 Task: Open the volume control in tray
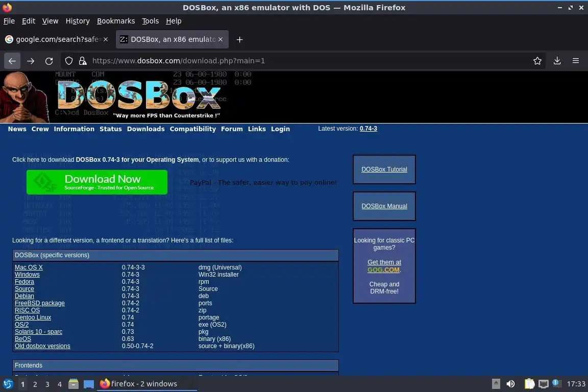510,384
